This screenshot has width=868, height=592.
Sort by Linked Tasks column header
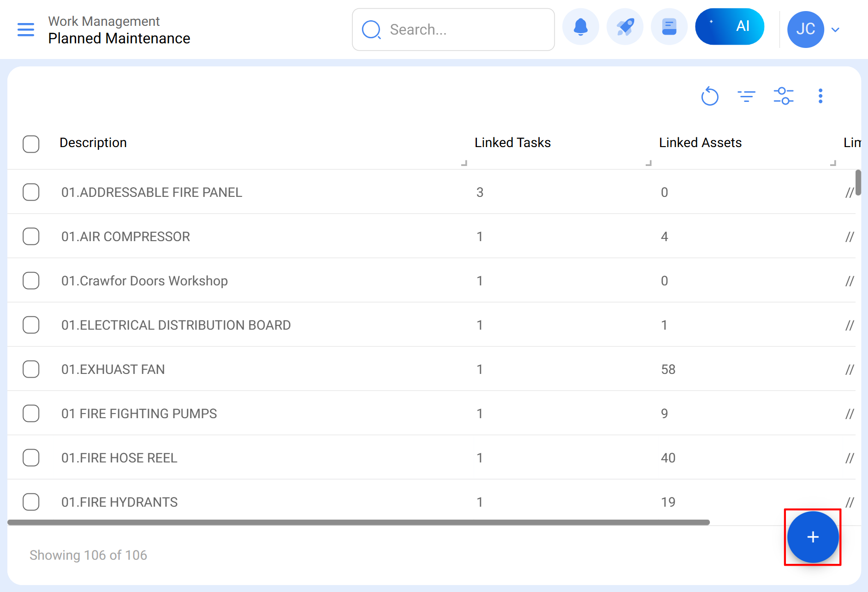pyautogui.click(x=512, y=143)
